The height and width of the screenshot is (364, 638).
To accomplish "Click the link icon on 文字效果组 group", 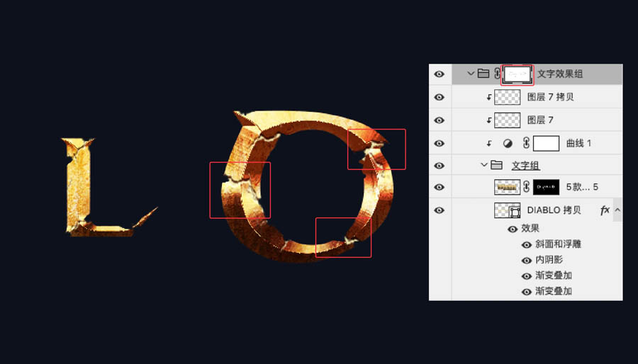I will tap(497, 74).
